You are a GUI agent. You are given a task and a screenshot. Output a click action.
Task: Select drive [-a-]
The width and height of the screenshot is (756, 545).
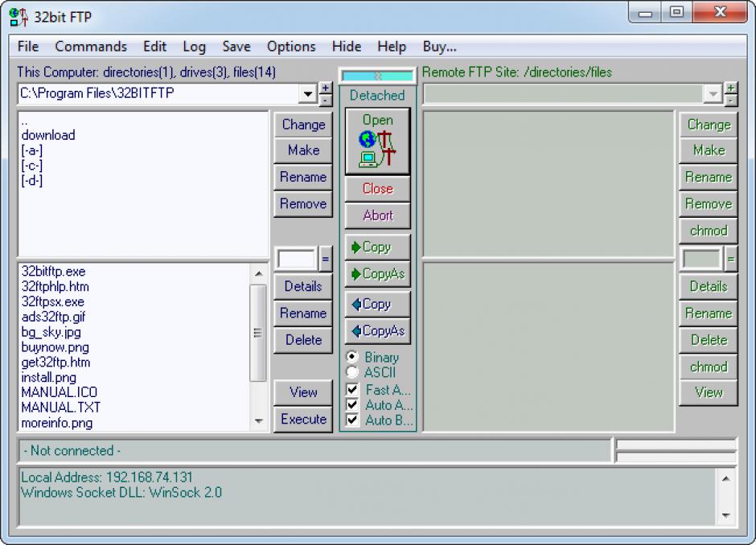32,150
